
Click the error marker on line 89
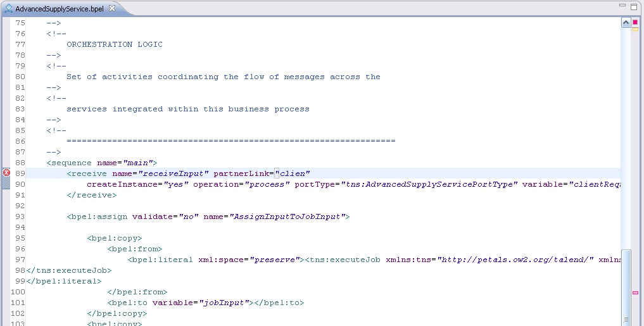tap(6, 173)
